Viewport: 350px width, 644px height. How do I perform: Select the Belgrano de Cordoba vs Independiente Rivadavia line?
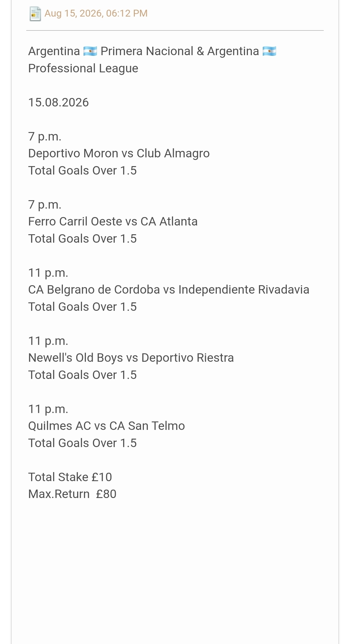169,290
